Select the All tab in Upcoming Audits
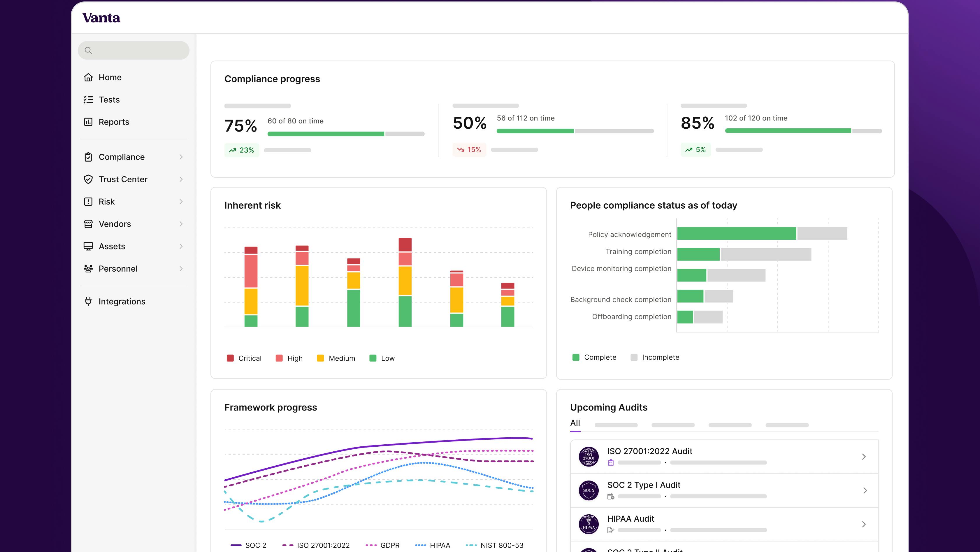This screenshot has height=552, width=980. 575,423
